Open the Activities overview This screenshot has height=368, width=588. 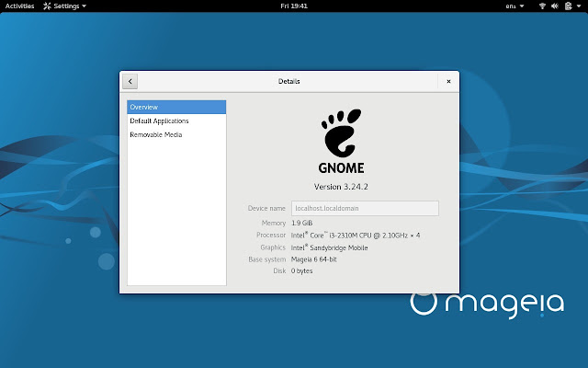click(x=19, y=6)
